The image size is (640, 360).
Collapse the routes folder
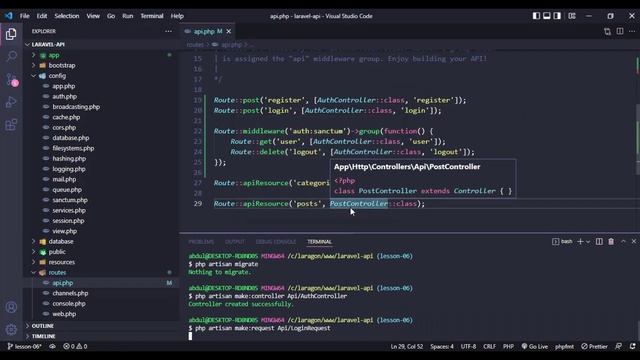point(101,273)
